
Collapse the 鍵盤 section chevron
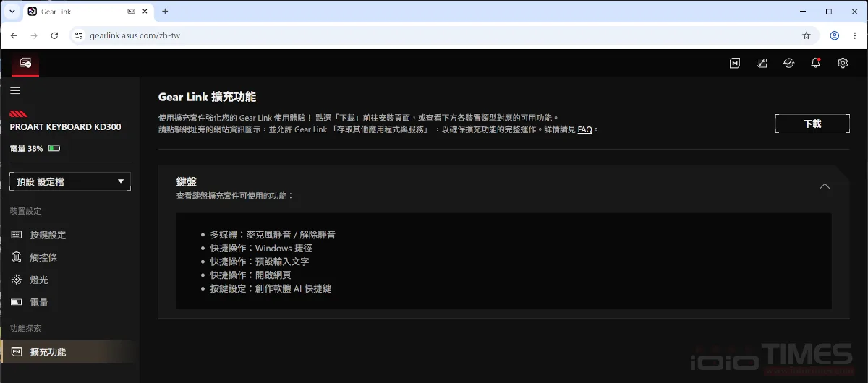(825, 186)
